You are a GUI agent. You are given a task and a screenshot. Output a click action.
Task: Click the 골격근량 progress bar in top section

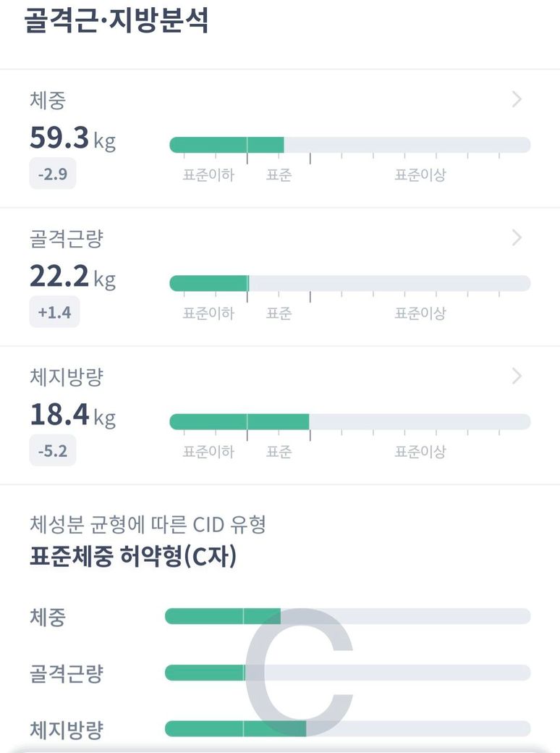coord(349,283)
